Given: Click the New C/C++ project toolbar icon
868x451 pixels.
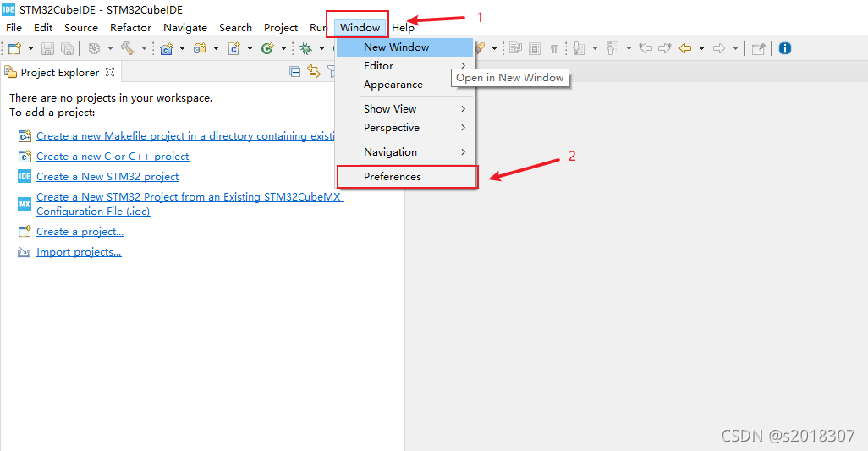Looking at the screenshot, I should coord(166,49).
